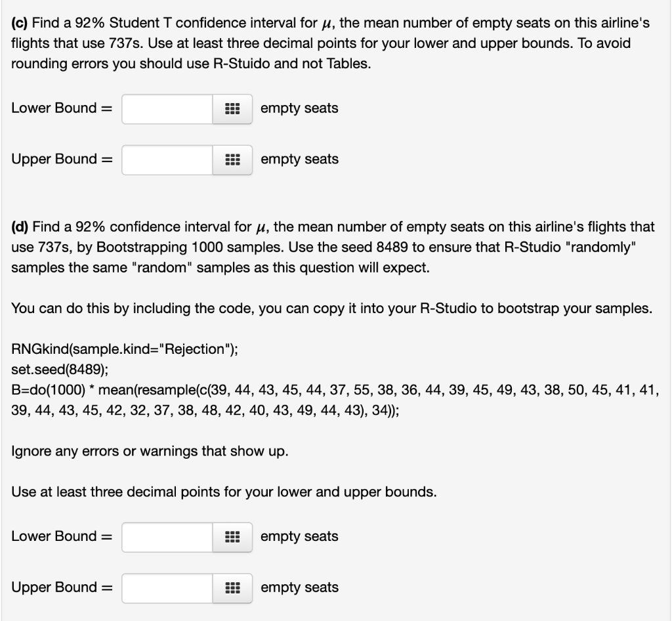Open math keypad beside part (c) Upper Bound
The image size is (672, 621).
(233, 160)
